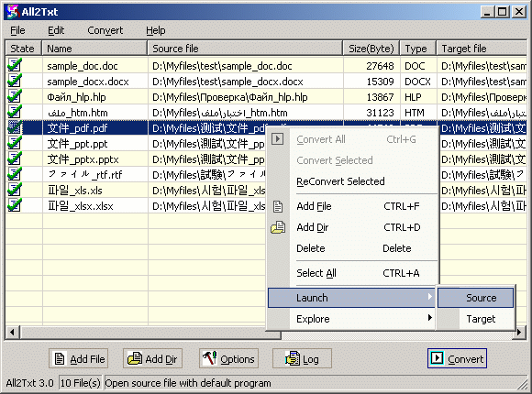Screen dimensions: 532x394
Task: Click the Add File icon in context menu
Action: tap(278, 206)
